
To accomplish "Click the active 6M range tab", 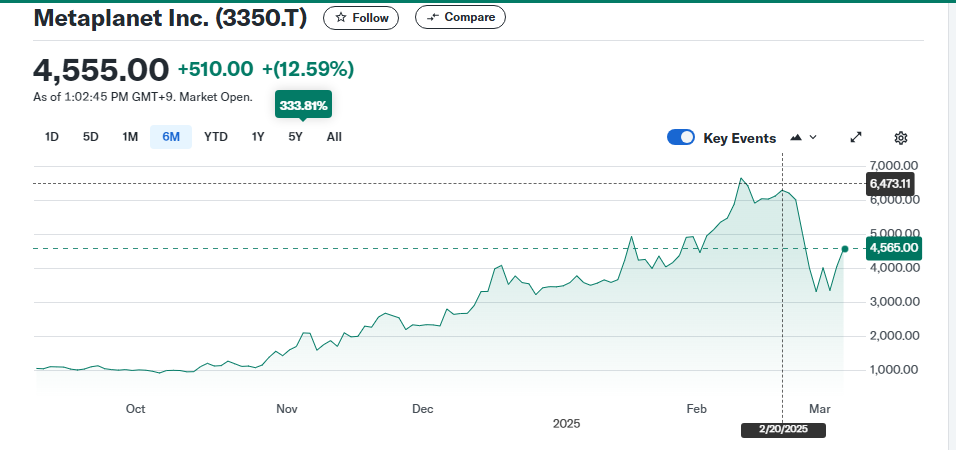I will tap(171, 137).
